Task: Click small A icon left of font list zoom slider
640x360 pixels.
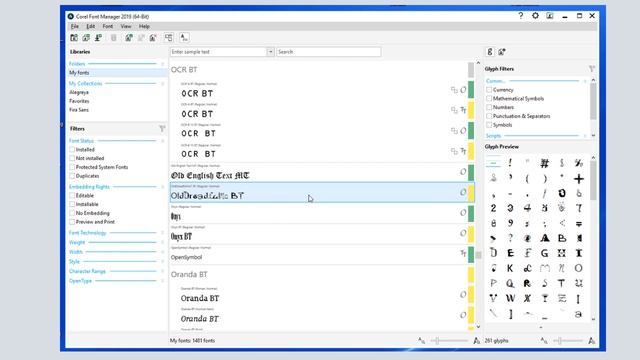Action: (x=422, y=340)
